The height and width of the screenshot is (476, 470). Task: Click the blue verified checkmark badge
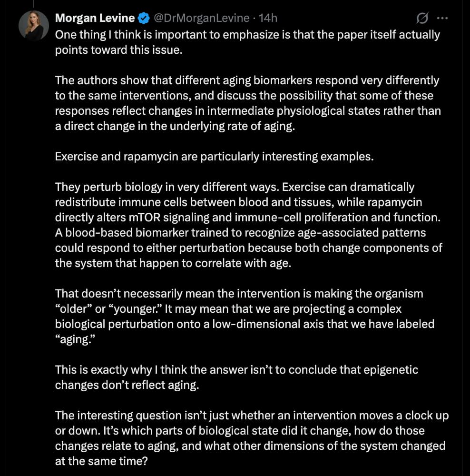pyautogui.click(x=144, y=19)
